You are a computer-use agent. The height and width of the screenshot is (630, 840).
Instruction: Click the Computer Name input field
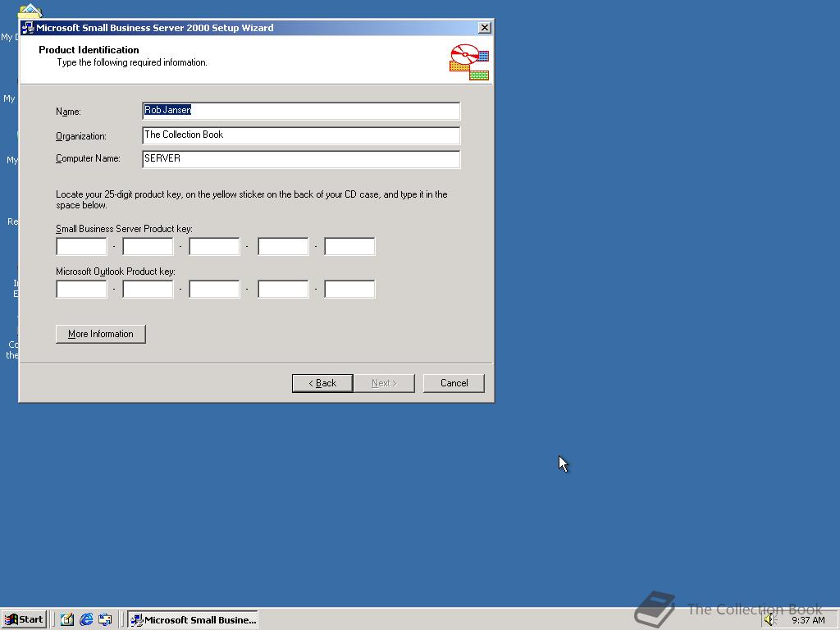tap(301, 159)
